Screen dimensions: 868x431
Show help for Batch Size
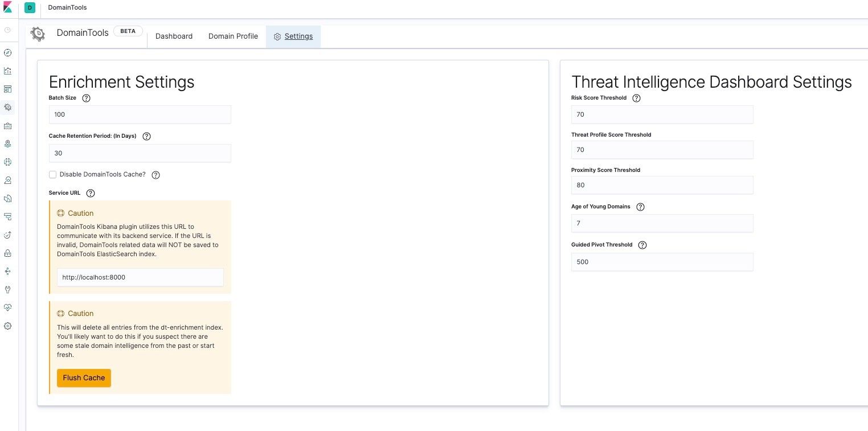[86, 98]
